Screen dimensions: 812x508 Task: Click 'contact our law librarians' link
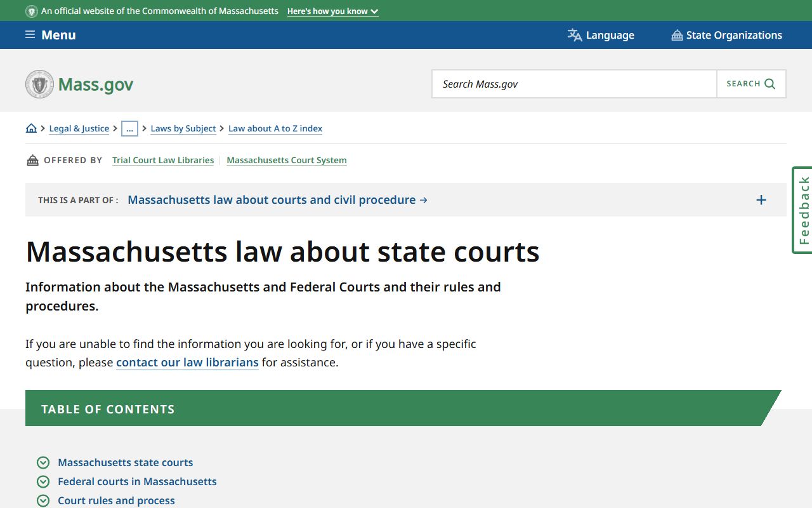187,363
